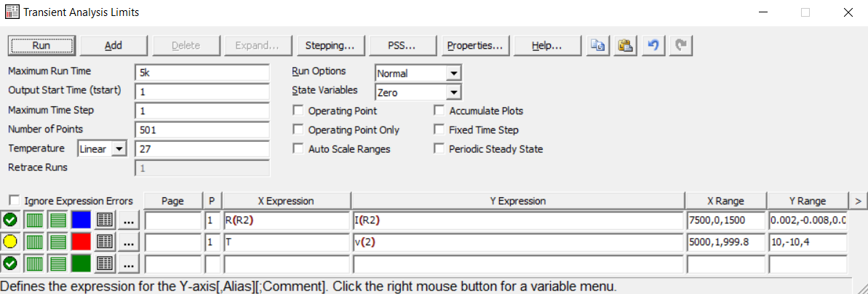The image size is (868, 294).
Task: Check Auto Scale Ranges option
Action: 298,149
